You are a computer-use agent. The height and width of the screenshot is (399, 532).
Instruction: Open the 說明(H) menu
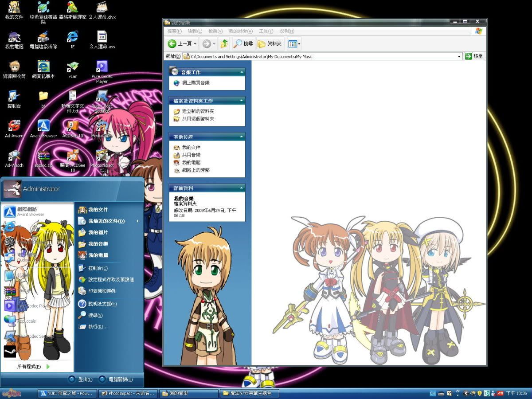click(287, 31)
